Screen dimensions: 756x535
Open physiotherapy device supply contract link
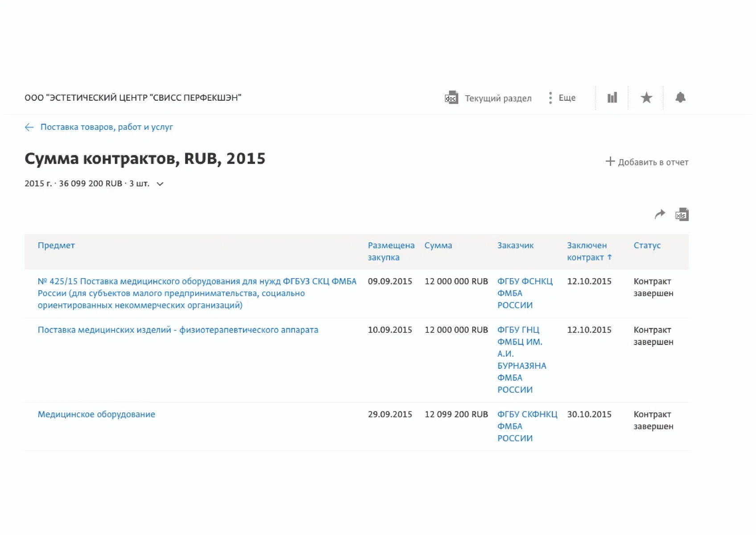178,330
